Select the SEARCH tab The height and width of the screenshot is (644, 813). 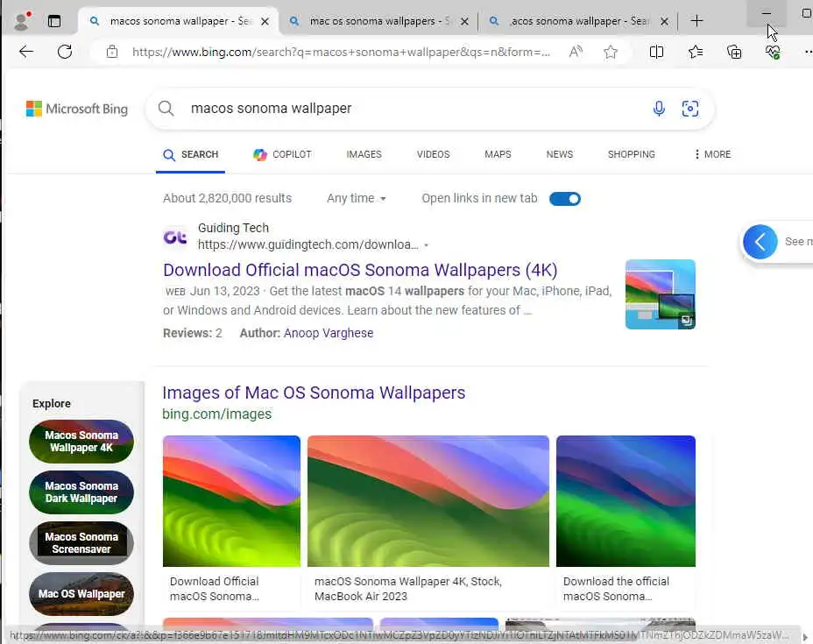(x=190, y=154)
